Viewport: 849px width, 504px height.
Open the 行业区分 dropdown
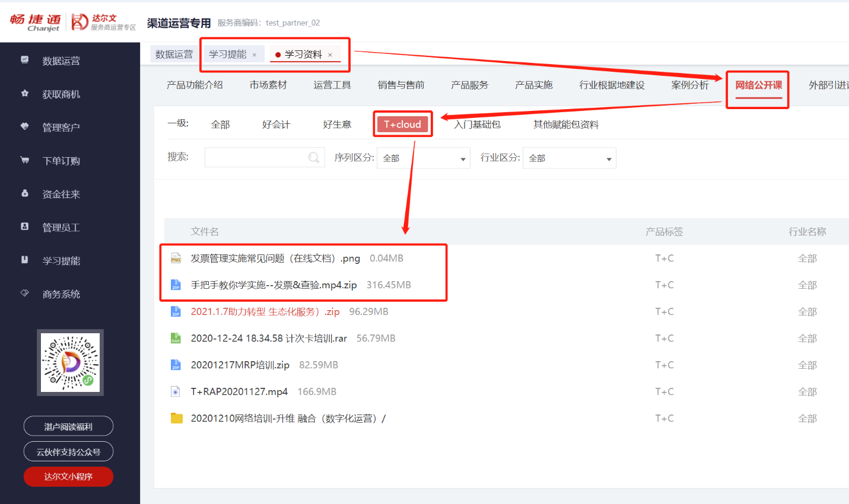coord(570,158)
